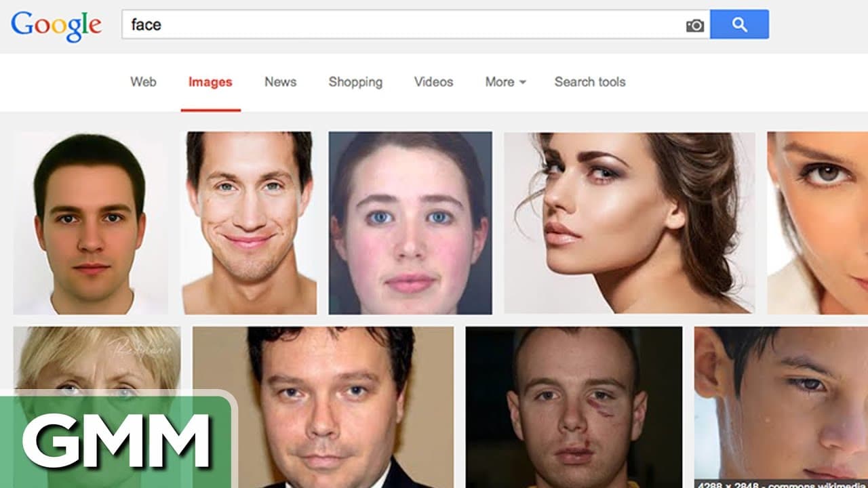Click the camera search-by-image icon
The image size is (868, 488).
(x=694, y=26)
